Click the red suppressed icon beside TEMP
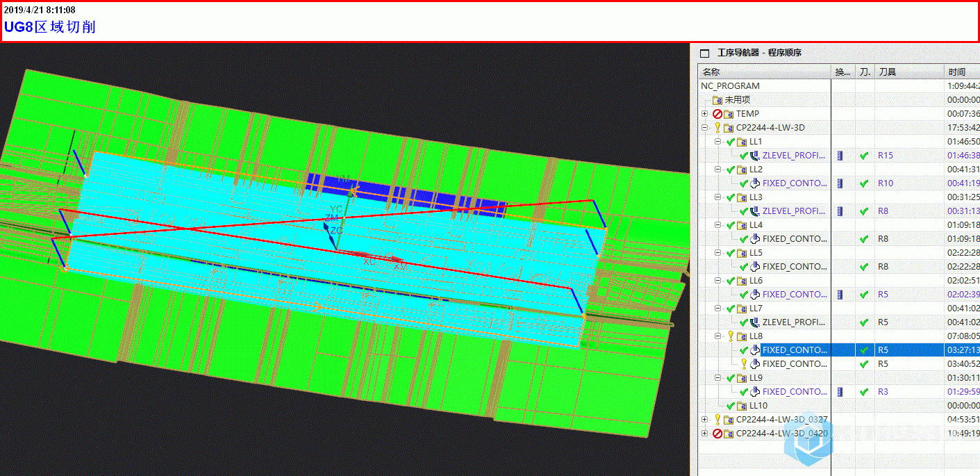Viewport: 980px width, 476px height. 717,114
